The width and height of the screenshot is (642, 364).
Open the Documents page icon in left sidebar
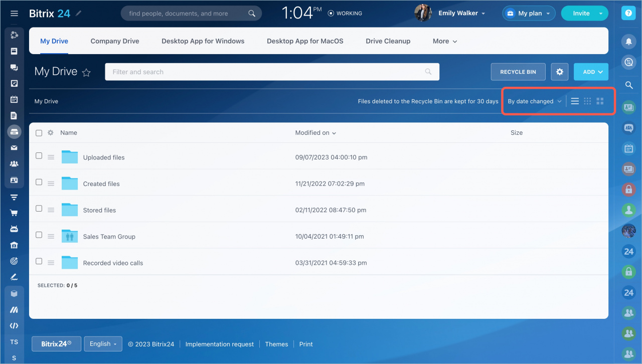(x=14, y=116)
